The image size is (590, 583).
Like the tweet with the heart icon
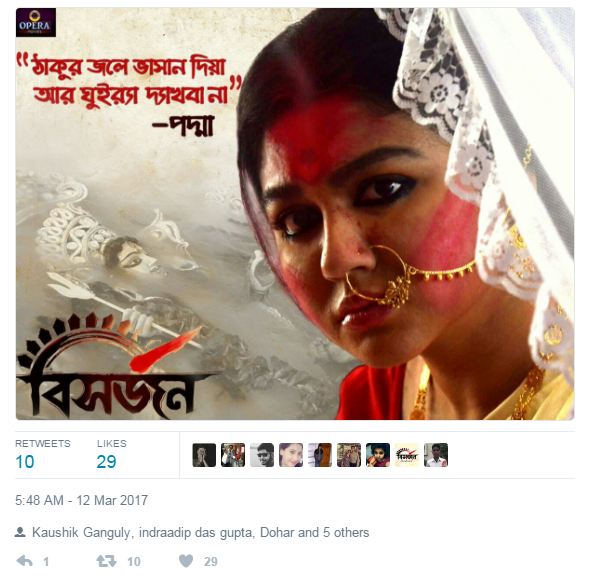pos(186,561)
